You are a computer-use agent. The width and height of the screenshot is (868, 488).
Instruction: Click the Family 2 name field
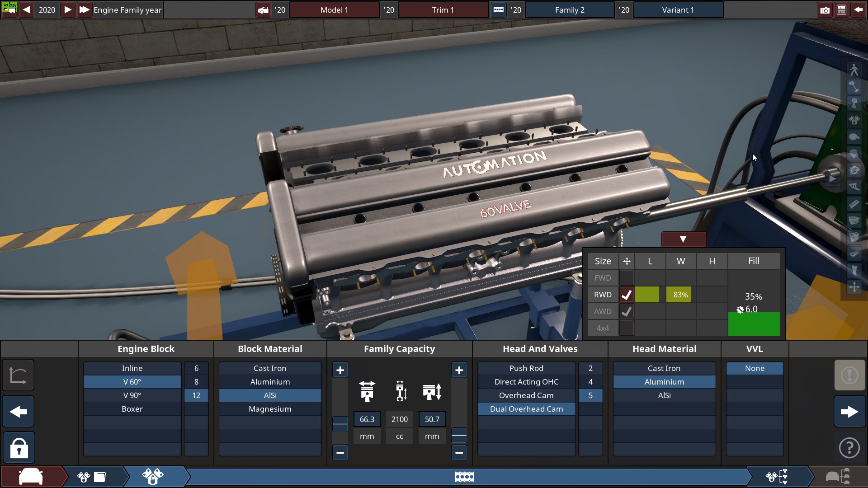pos(570,10)
